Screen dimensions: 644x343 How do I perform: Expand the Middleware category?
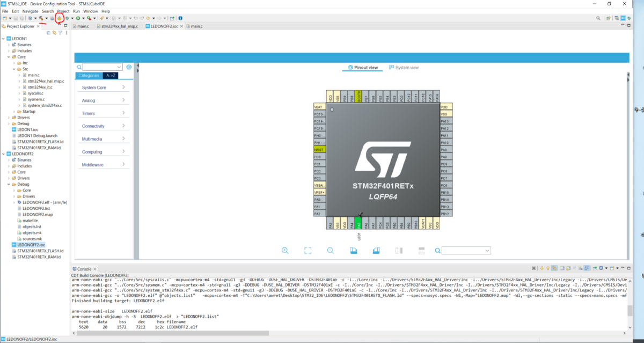point(103,165)
